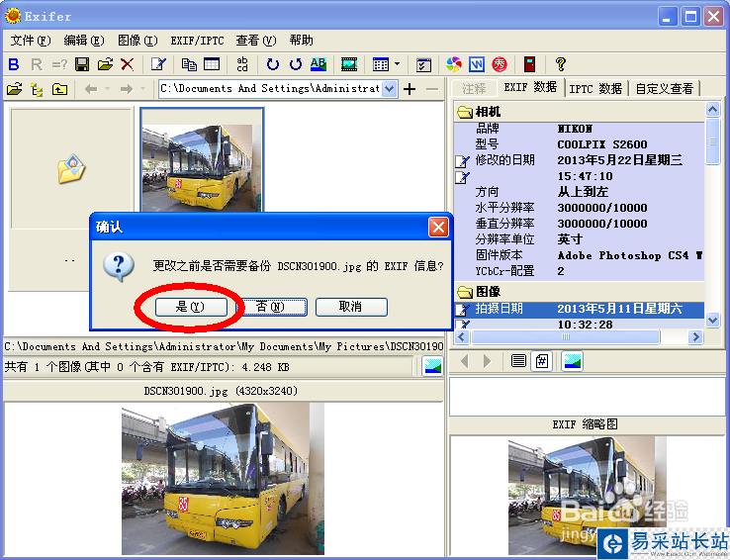The height and width of the screenshot is (560, 730).
Task: Click the up one level folder icon
Action: pyautogui.click(x=59, y=89)
